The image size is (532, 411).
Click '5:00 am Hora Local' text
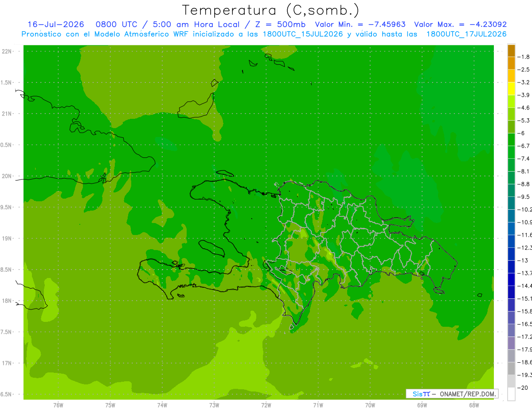pyautogui.click(x=196, y=24)
